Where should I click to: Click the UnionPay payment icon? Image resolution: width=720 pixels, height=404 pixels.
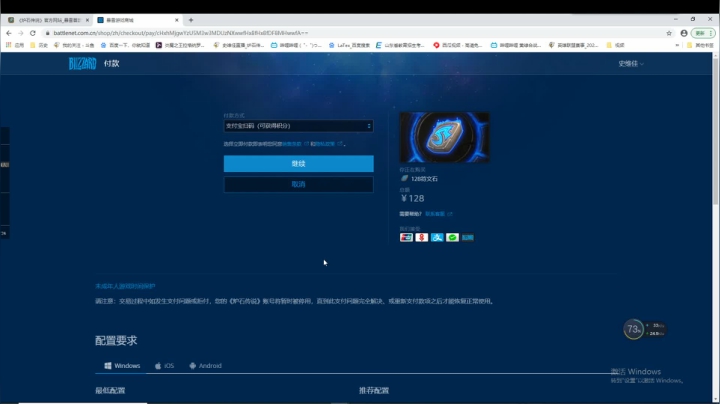(x=406, y=237)
